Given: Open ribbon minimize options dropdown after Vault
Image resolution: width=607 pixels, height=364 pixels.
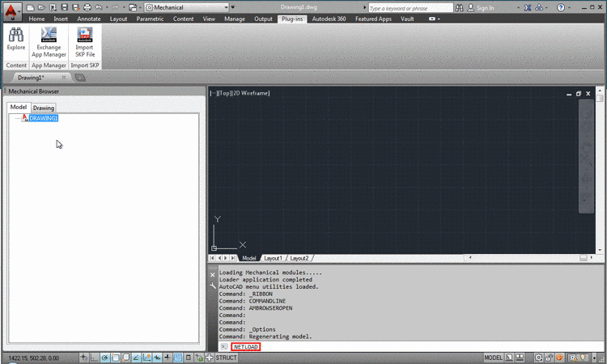Looking at the screenshot, I should [x=435, y=19].
